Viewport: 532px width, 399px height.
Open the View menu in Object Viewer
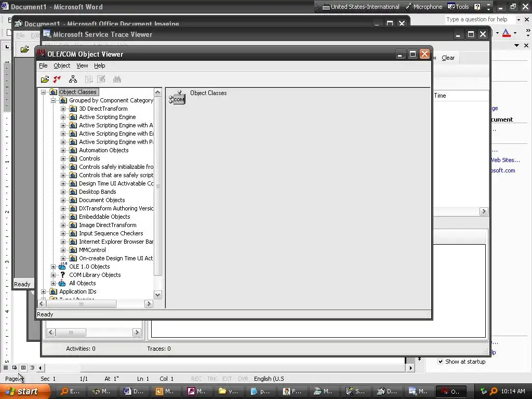[x=82, y=65]
